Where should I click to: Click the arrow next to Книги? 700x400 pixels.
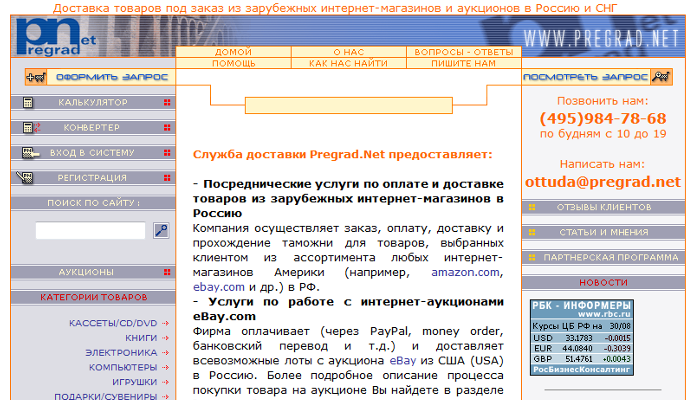166,338
